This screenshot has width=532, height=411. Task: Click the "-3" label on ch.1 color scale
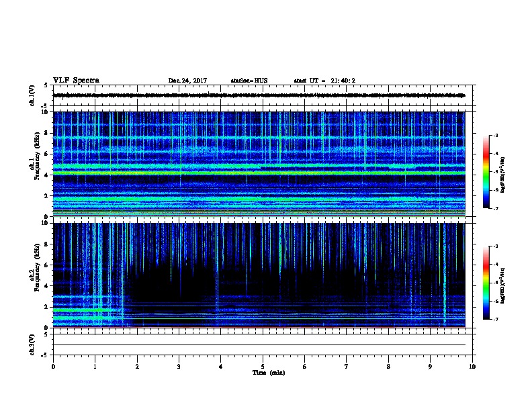495,136
